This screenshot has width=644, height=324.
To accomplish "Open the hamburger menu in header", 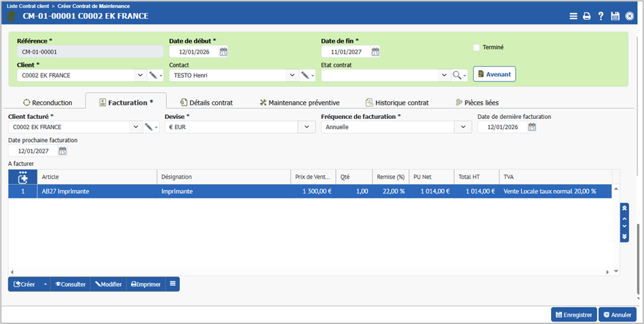I will [573, 16].
